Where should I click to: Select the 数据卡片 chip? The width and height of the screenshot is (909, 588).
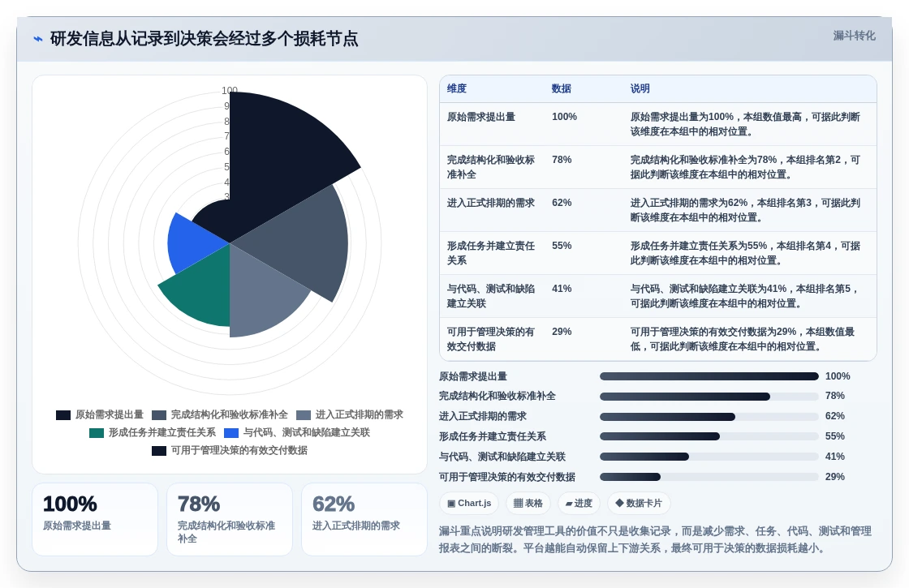638,503
